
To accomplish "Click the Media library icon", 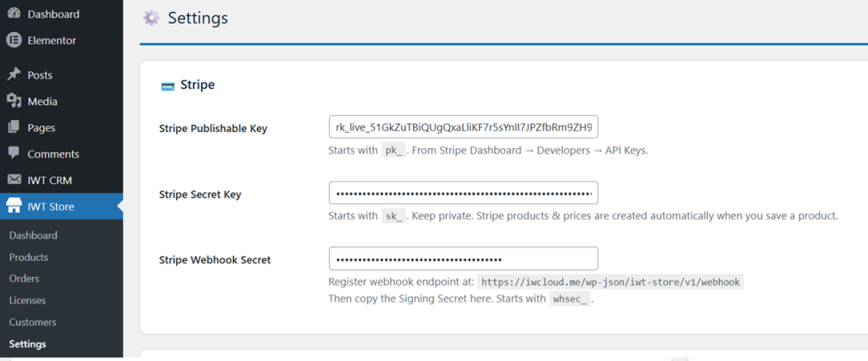I will click(x=14, y=101).
